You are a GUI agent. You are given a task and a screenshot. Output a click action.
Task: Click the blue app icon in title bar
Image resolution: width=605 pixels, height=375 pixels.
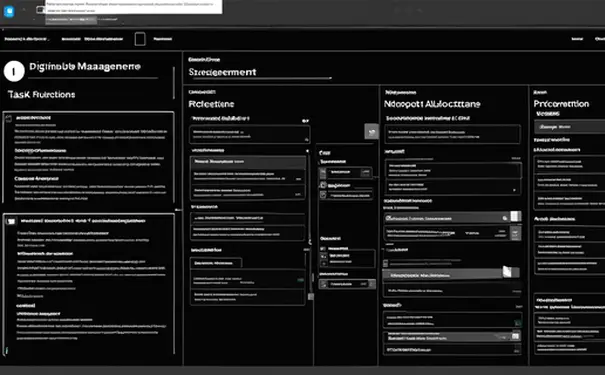tap(9, 12)
